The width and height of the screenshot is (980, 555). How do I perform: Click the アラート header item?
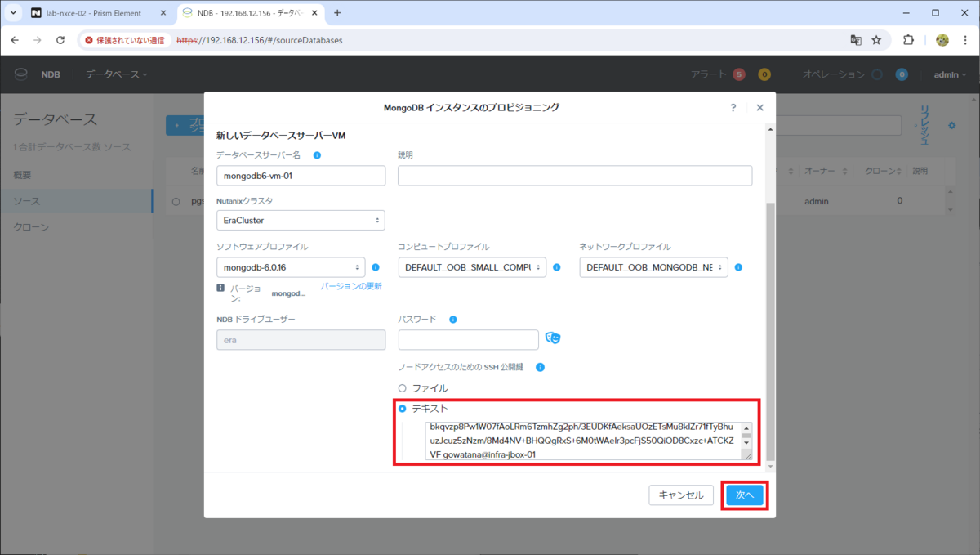(x=709, y=74)
